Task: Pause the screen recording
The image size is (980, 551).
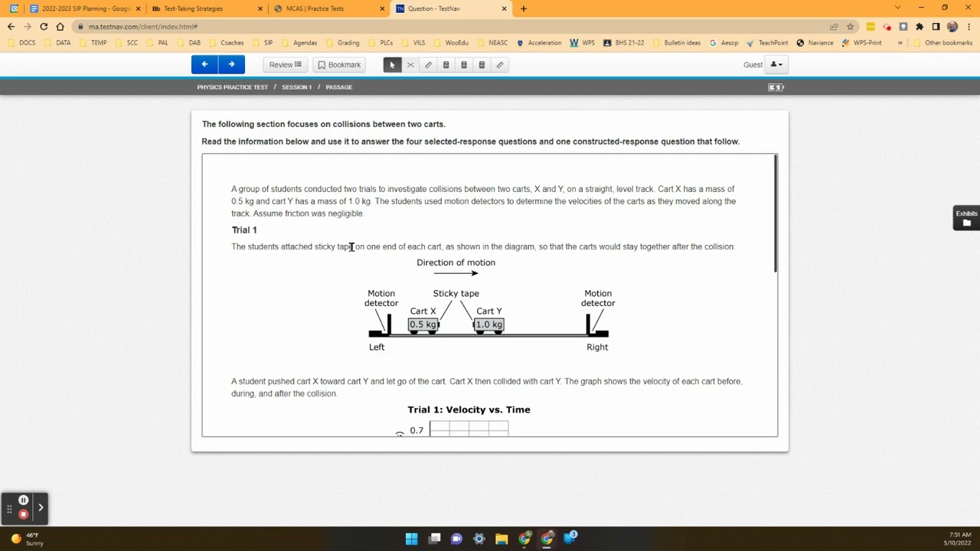Action: [23, 500]
